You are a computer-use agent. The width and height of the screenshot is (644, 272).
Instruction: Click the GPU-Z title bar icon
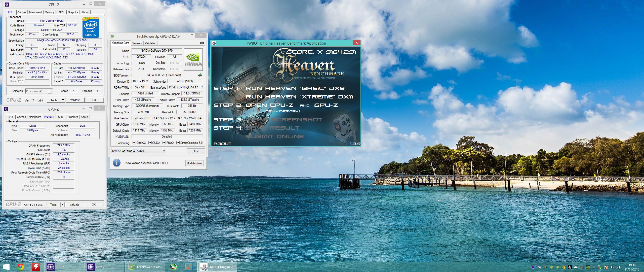(x=112, y=36)
